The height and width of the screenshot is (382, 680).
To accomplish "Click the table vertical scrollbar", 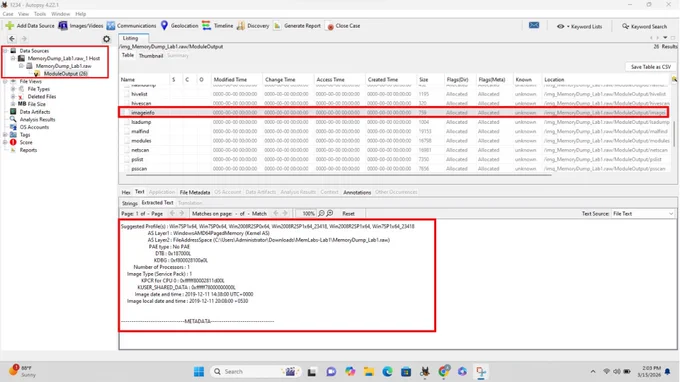I will point(674,134).
